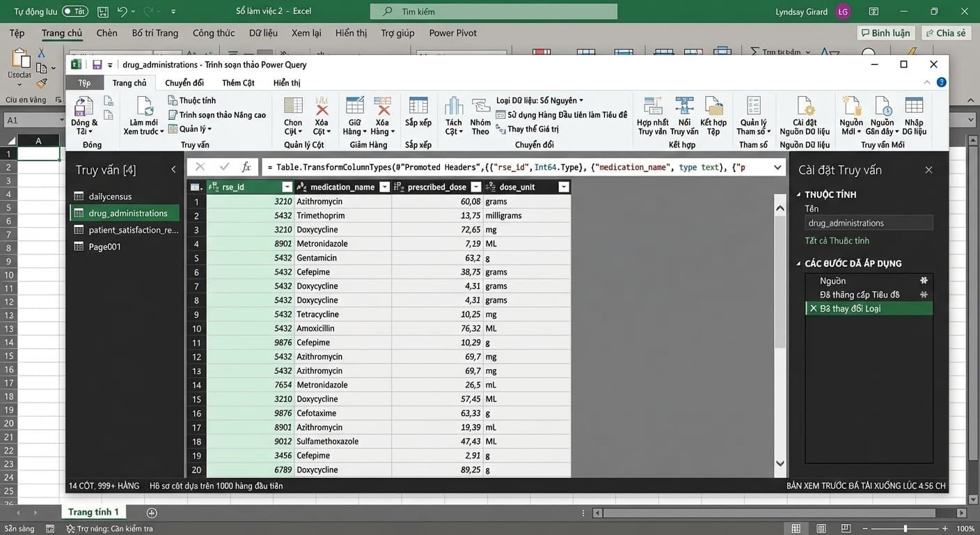Image resolution: width=980 pixels, height=535 pixels.
Task: Open Thuộc tính query properties
Action: coord(192,100)
